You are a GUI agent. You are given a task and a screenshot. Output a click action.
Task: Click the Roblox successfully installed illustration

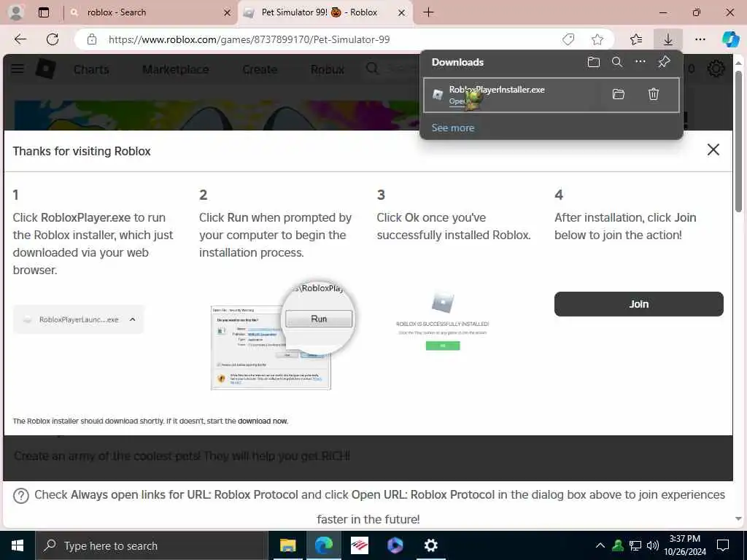(x=443, y=322)
